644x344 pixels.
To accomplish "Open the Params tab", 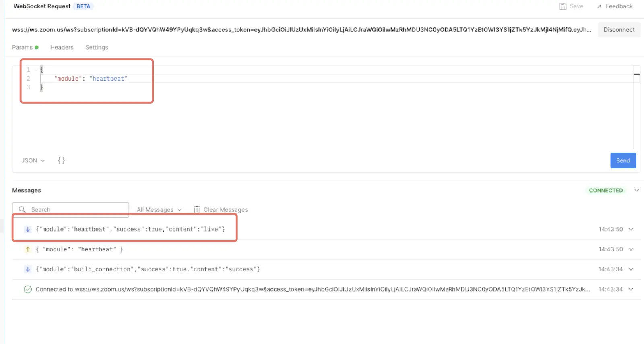I will [x=23, y=47].
